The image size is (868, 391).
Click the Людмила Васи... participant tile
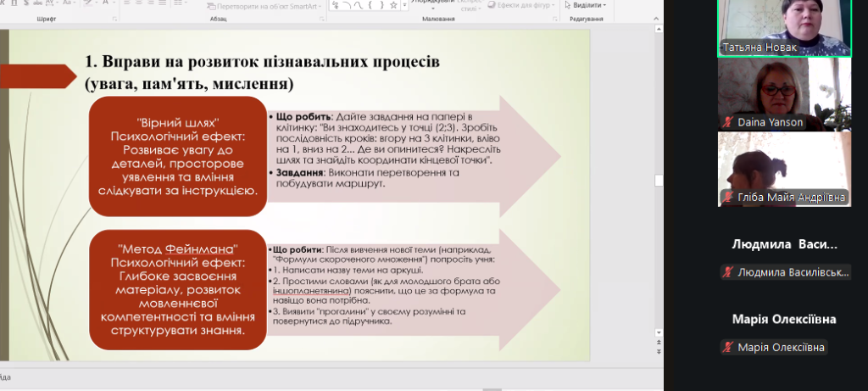(784, 254)
